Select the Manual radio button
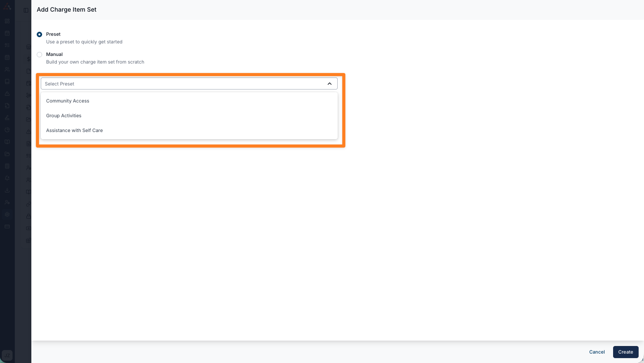The height and width of the screenshot is (363, 644). point(39,55)
